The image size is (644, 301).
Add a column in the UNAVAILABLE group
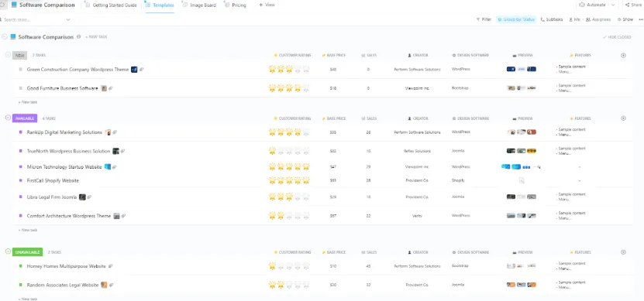point(623,252)
